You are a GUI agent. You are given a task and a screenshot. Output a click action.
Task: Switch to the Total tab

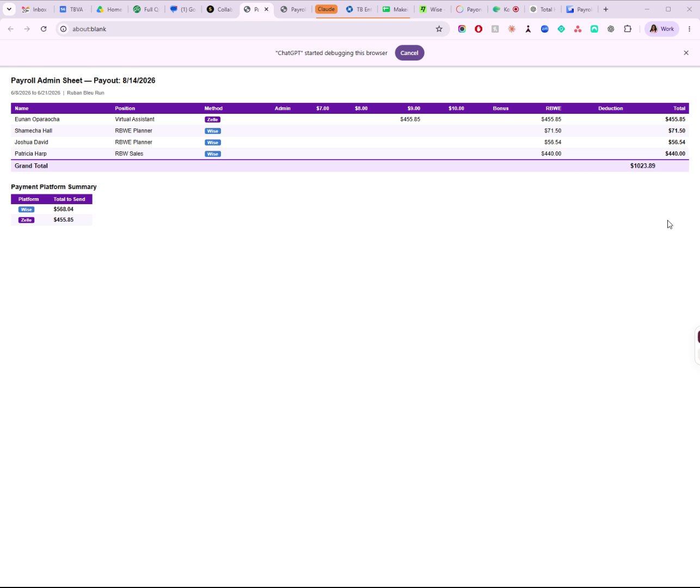coord(542,9)
